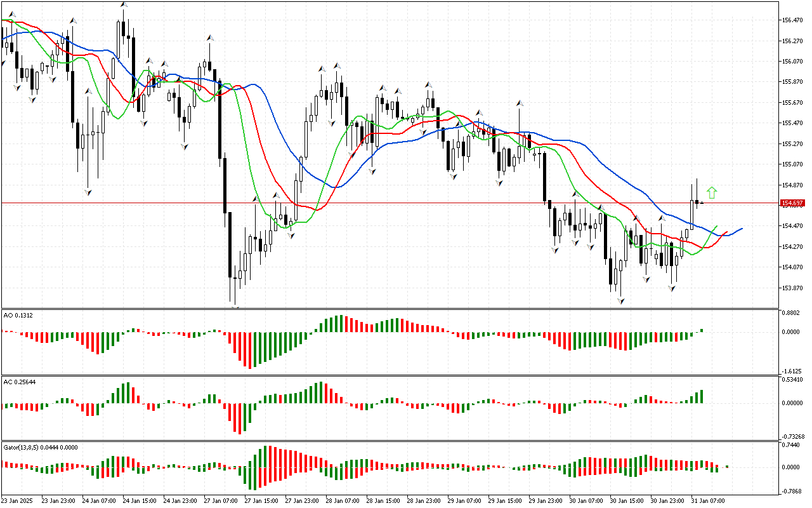Click the 154.470 price level on the axis
Viewport: 812px width, 508px height.
click(x=794, y=226)
